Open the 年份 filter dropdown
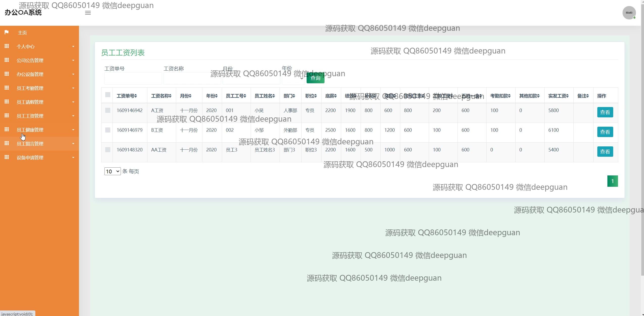 (293, 78)
